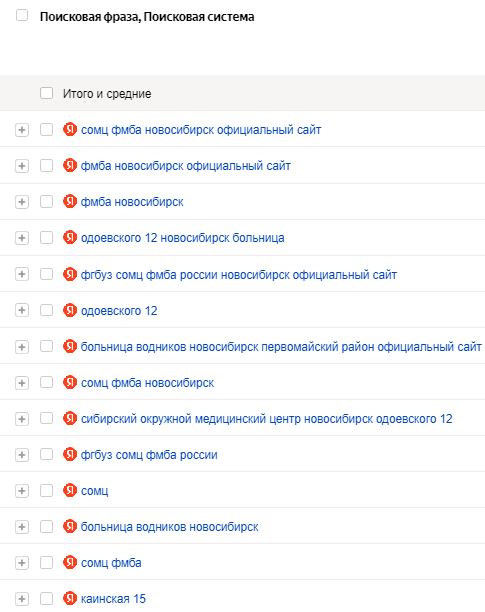This screenshot has height=612, width=485.
Task: Expand the 'сомц' row via plus button
Action: [x=22, y=491]
